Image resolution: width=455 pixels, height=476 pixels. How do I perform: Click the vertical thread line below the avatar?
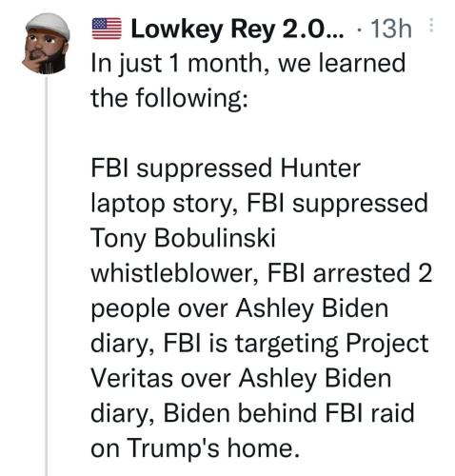[46, 276]
